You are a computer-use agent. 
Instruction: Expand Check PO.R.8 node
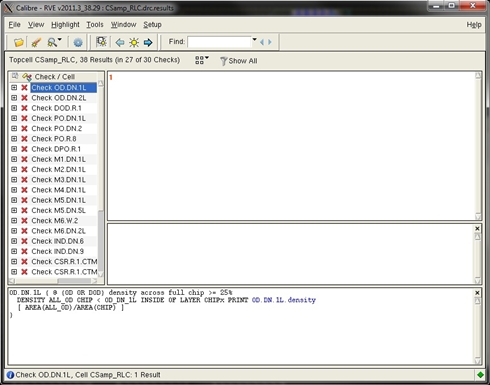click(14, 139)
